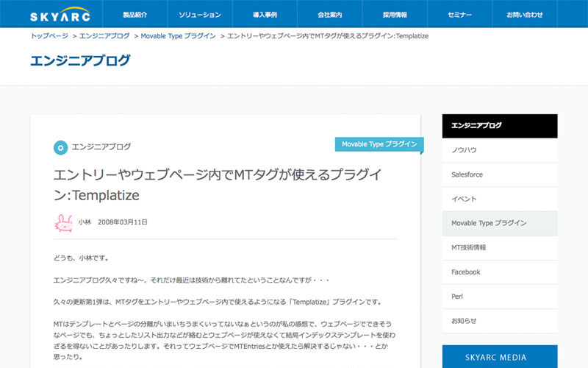The width and height of the screenshot is (588, 368).
Task: Click the SKYARC MEDIA banner
Action: click(500, 357)
